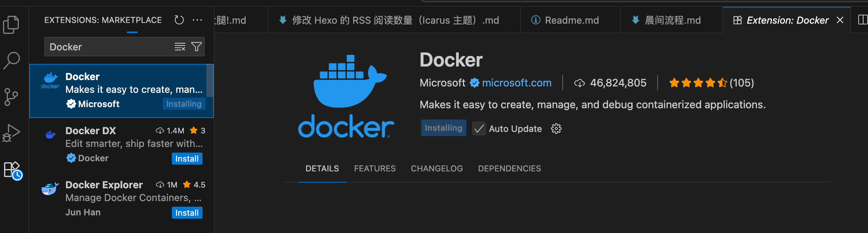
Task: Close the Extension: Docker tab
Action: pyautogui.click(x=840, y=20)
